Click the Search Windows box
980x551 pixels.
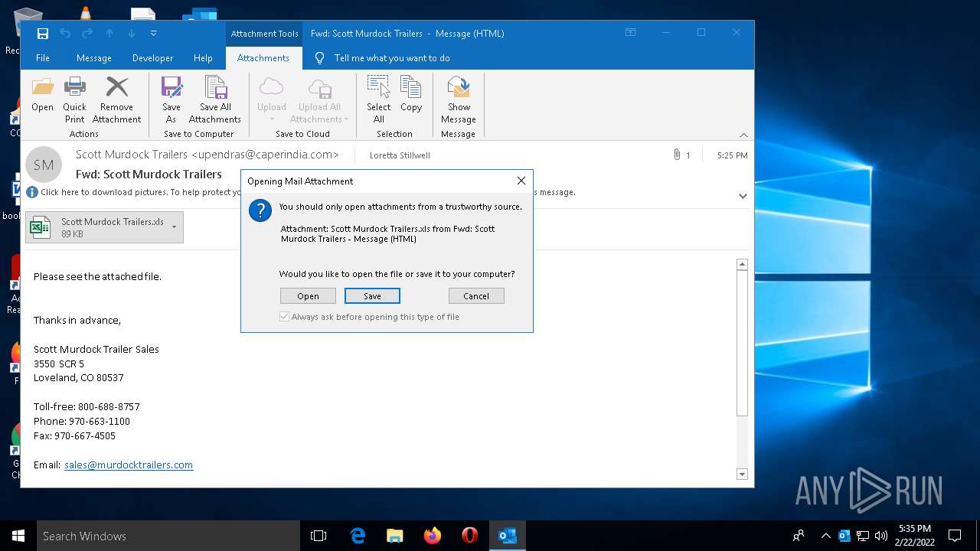click(x=168, y=536)
